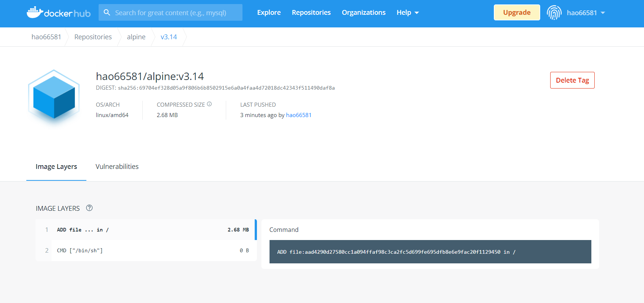Go to Repositories in the top navigation
The image size is (644, 303).
pyautogui.click(x=311, y=13)
